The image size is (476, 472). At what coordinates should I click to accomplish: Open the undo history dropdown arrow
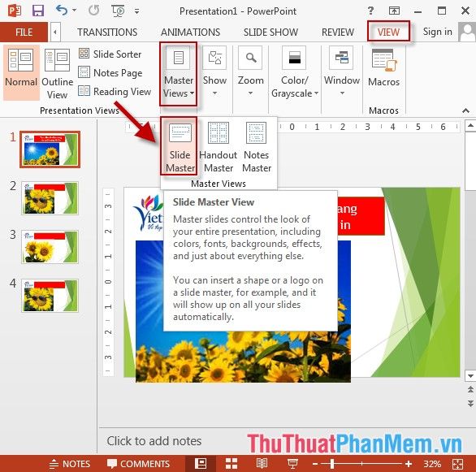(x=75, y=11)
